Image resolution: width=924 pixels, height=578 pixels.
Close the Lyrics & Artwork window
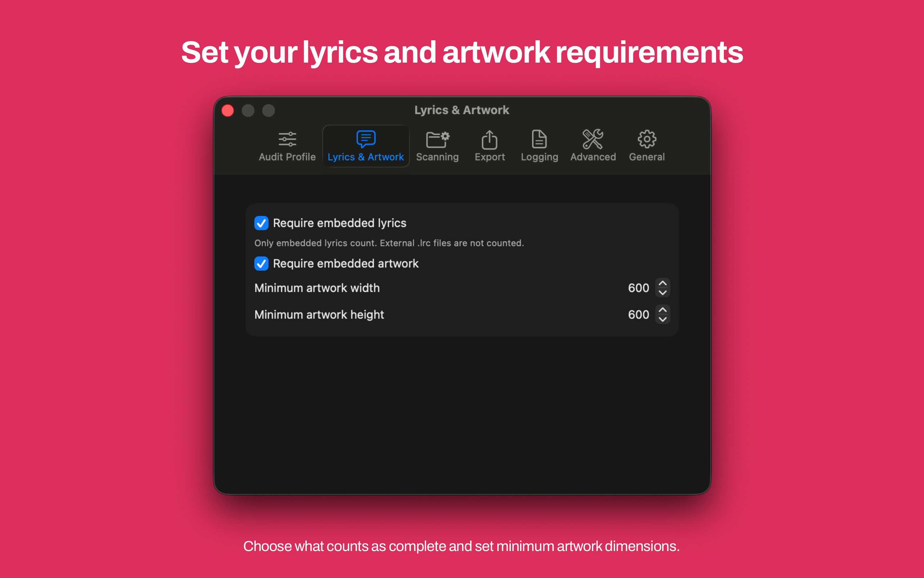(x=228, y=110)
